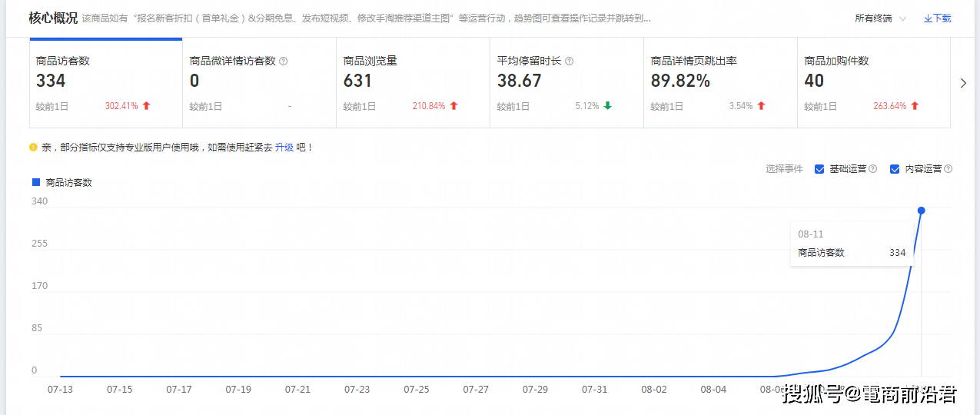The image size is (980, 415).
Task: Expand more metric cards with right chevron
Action: [963, 83]
